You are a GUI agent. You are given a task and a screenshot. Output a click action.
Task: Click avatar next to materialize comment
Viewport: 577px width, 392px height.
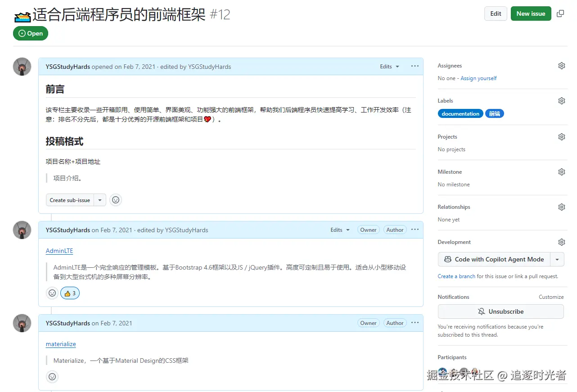[x=22, y=323]
